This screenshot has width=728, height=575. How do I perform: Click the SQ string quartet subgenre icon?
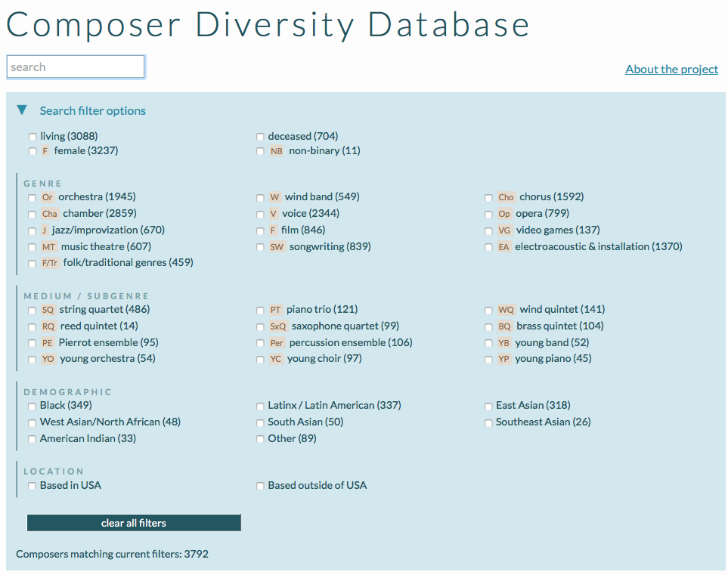click(48, 309)
